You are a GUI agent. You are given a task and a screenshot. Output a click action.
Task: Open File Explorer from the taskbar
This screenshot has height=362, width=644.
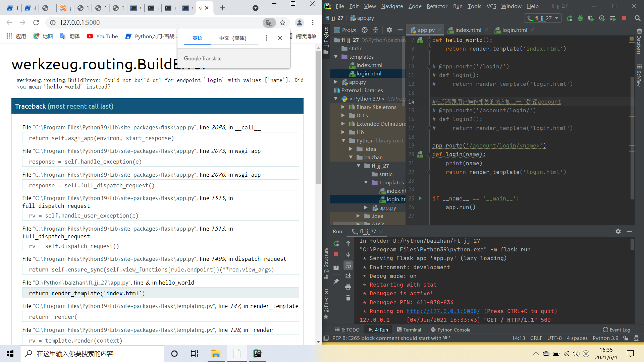coord(216,354)
